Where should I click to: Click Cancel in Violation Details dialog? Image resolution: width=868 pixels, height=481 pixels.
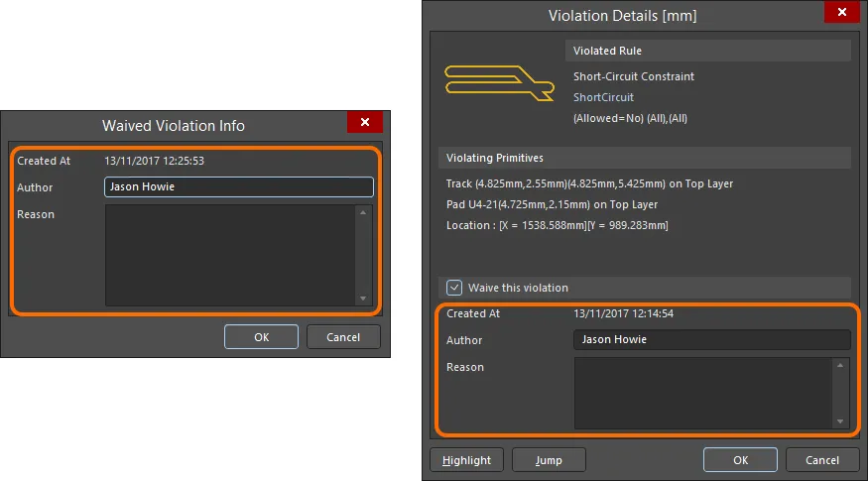click(822, 460)
